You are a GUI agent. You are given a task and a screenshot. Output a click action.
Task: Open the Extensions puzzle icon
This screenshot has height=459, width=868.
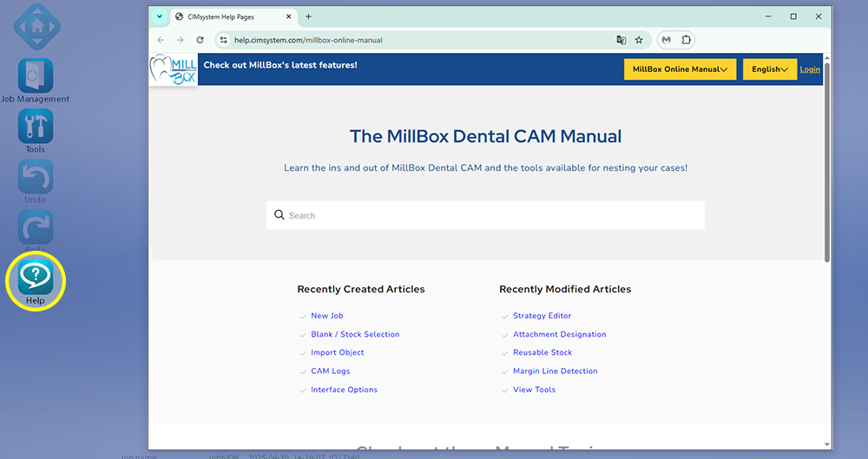686,40
